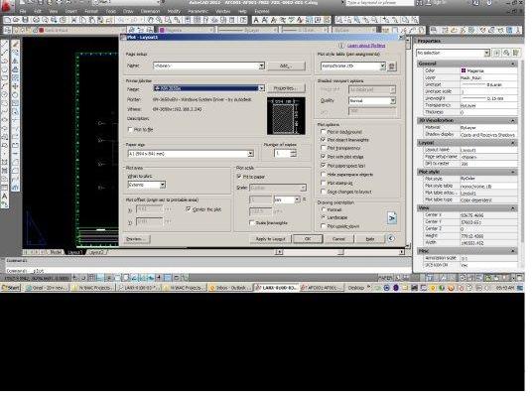Click Magenta color swatch in Properties panel
Screen dimensions: 532x399
tap(464, 70)
